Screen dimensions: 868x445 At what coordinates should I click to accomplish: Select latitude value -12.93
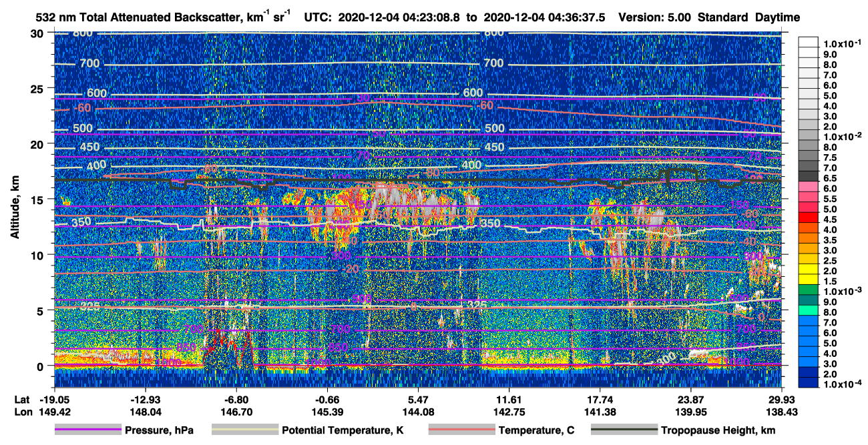145,400
